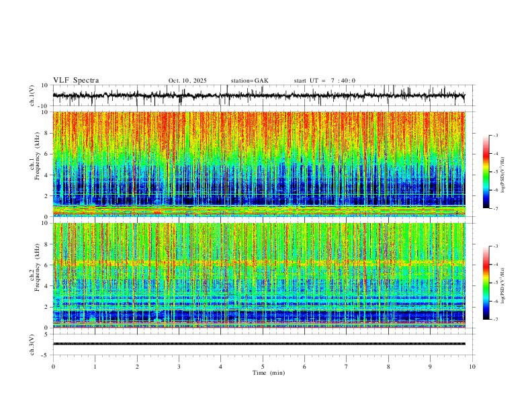Click the yellow 6 kHz band in ch.2 spectrogram

259,263
